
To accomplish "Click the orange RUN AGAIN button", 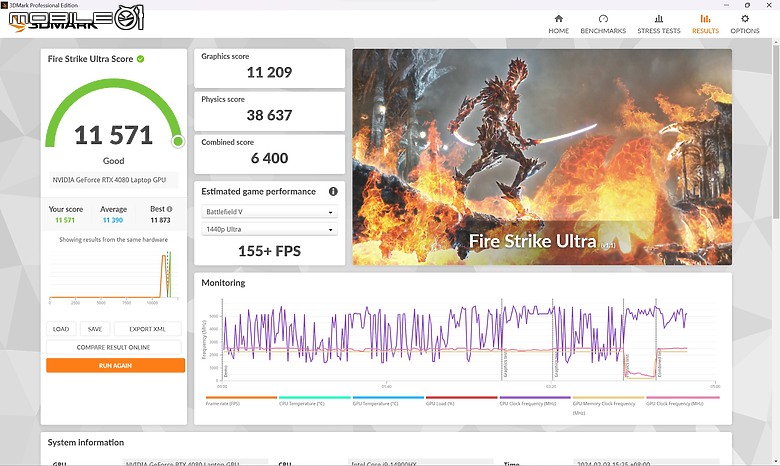I will coord(115,366).
